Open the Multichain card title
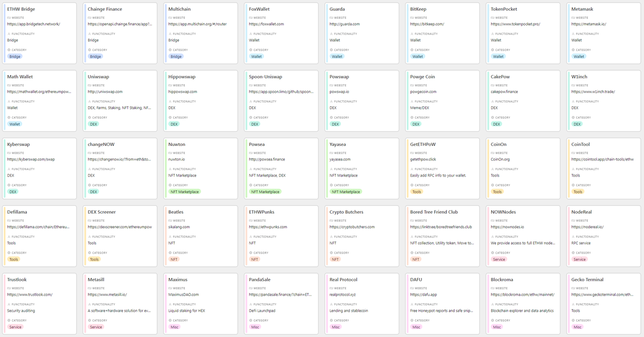Screen dimensions: 644x337 (x=179, y=9)
